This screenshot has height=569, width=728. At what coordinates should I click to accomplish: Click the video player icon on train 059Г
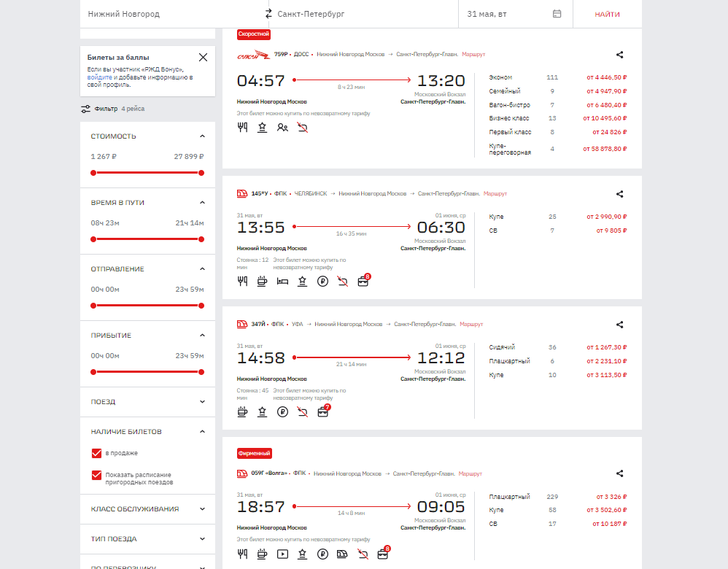[x=282, y=554]
